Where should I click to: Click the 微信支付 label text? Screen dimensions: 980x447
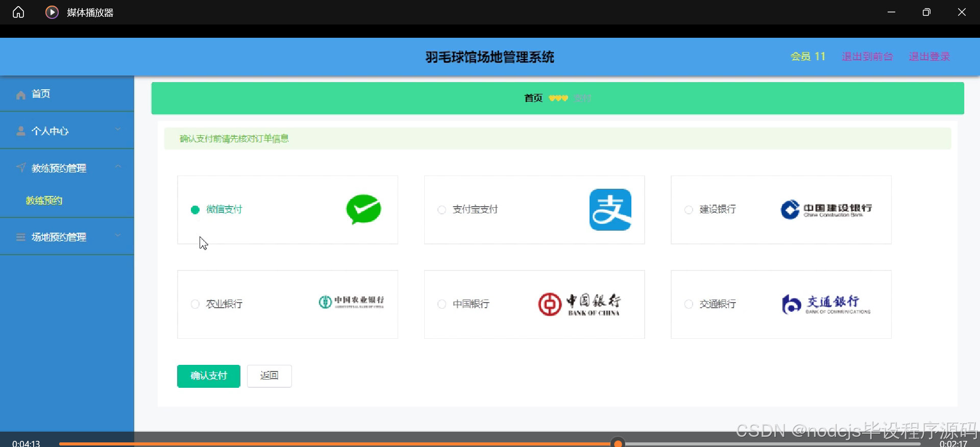(224, 210)
